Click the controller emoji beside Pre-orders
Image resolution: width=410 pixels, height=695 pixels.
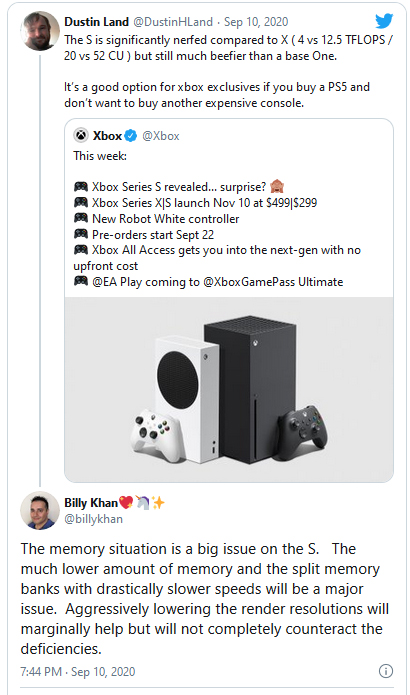pyautogui.click(x=81, y=234)
